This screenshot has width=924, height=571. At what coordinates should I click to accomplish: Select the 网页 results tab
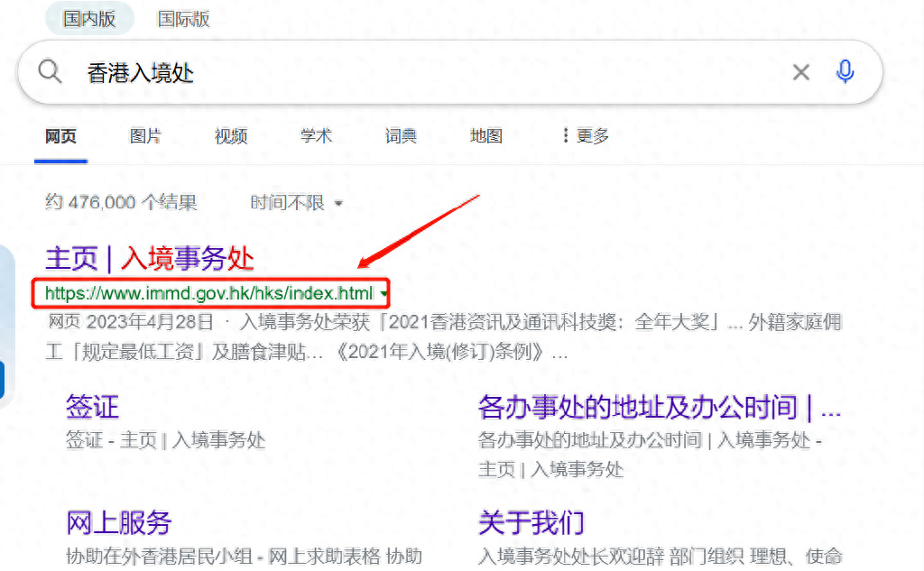point(61,136)
